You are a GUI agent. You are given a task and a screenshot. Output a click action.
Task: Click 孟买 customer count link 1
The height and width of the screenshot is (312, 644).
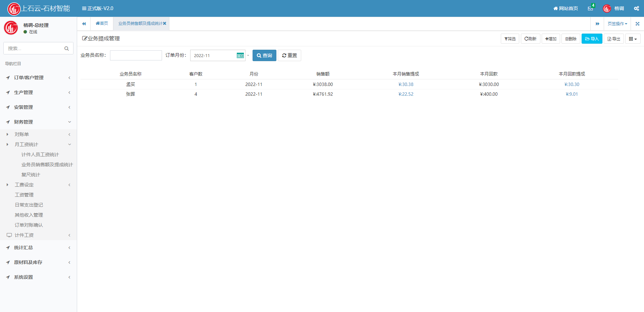coord(196,84)
